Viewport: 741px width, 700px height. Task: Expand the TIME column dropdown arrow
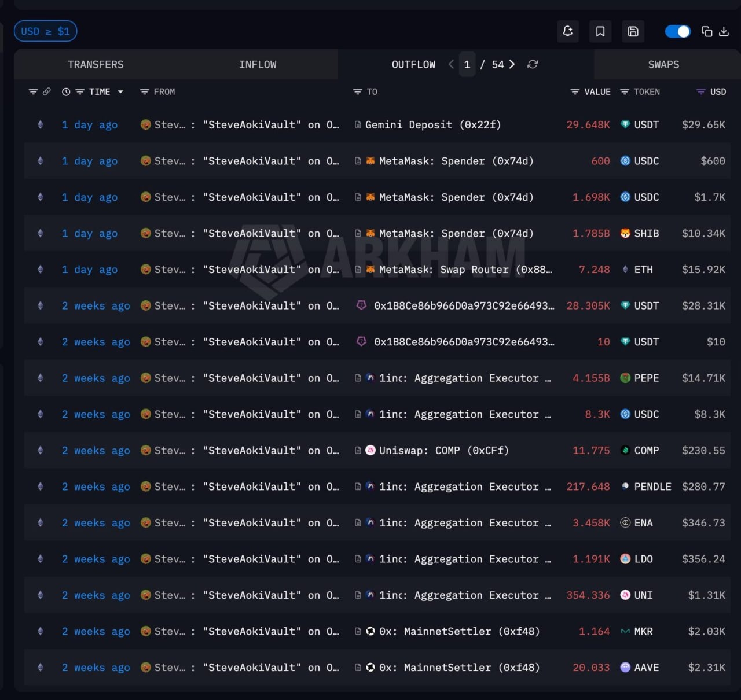coord(120,91)
